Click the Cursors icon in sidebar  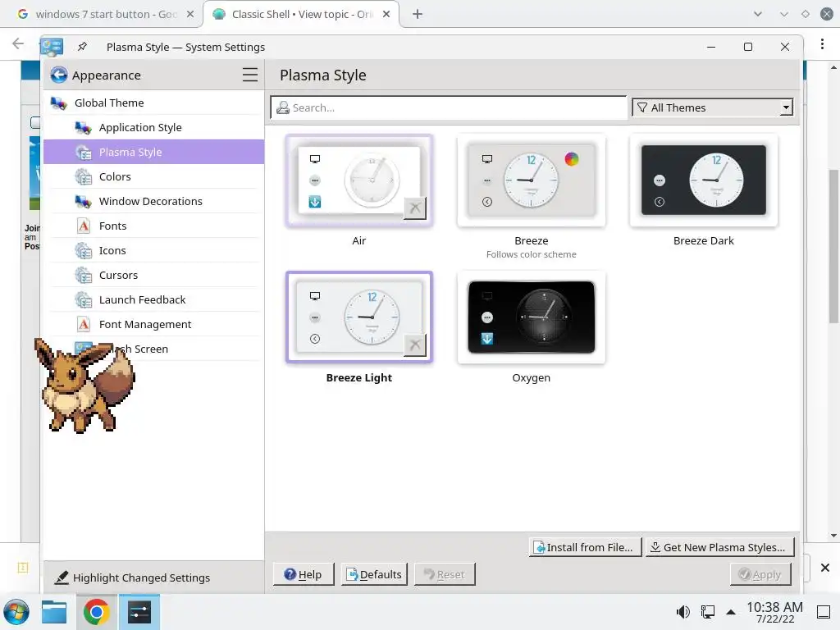point(83,276)
